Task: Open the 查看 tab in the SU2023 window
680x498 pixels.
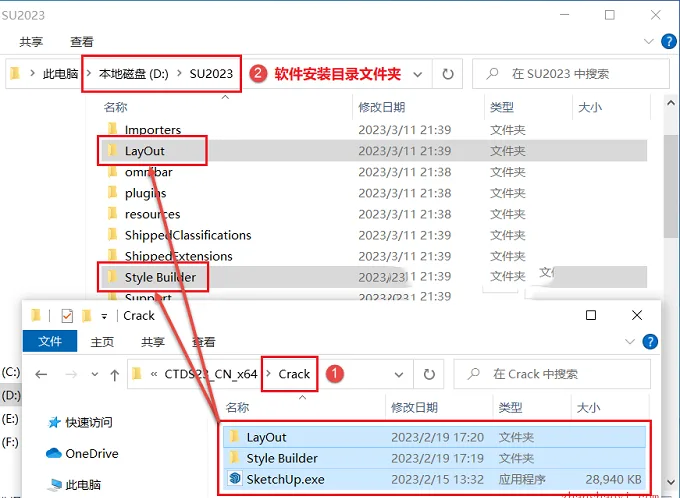Action: click(x=82, y=42)
